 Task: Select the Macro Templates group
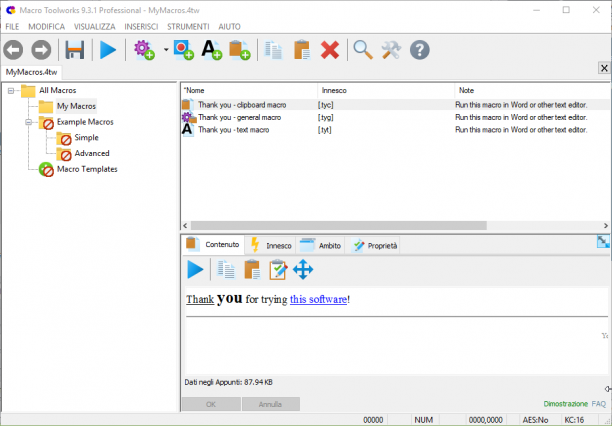pyautogui.click(x=87, y=169)
